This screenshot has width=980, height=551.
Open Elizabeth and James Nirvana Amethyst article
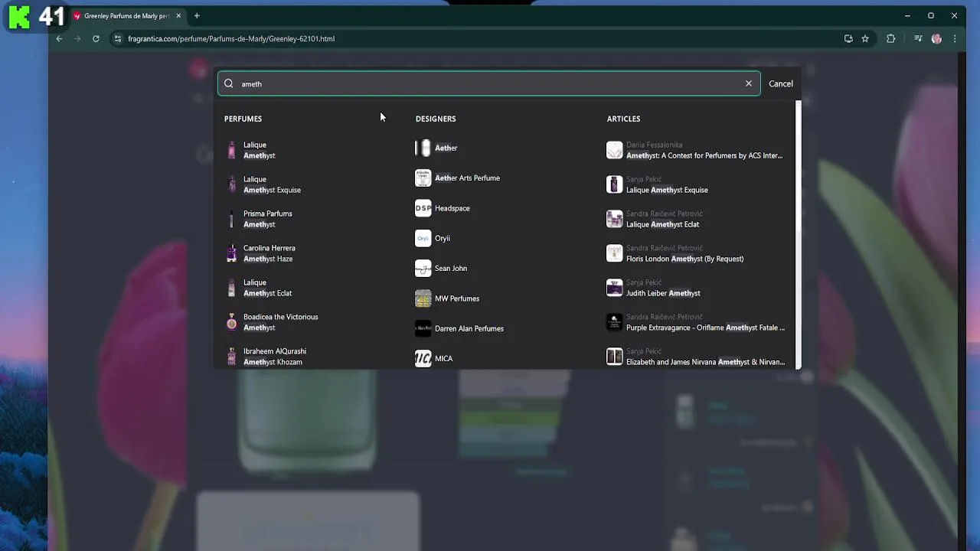tap(695, 357)
